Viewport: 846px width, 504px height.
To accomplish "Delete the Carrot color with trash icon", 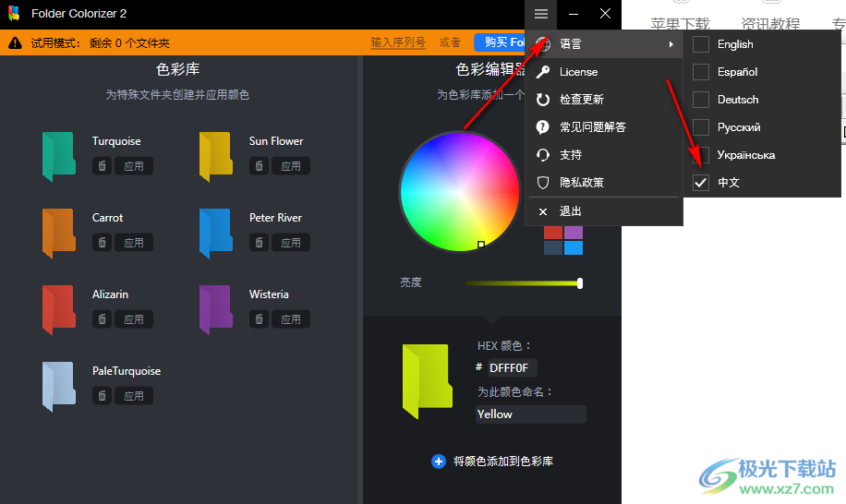I will tap(102, 243).
